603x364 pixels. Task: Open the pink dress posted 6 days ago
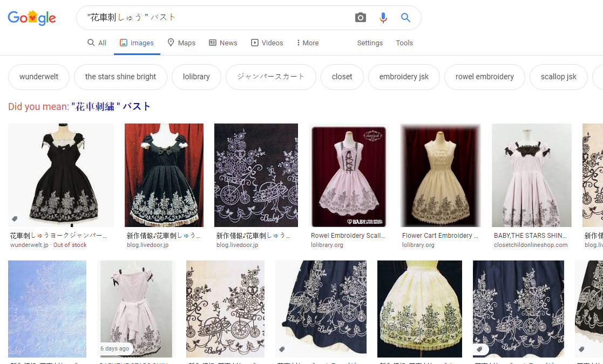[x=137, y=308]
